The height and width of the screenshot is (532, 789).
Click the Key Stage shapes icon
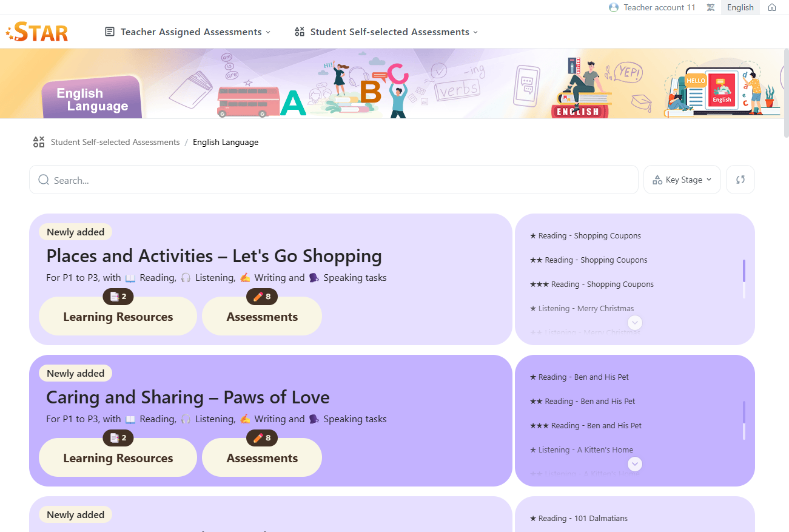tap(657, 180)
